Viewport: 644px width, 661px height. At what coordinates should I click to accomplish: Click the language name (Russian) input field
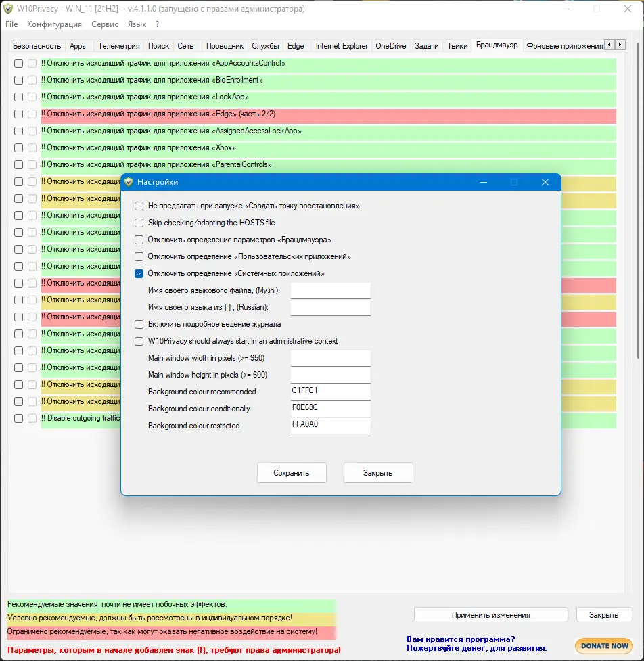pos(330,307)
